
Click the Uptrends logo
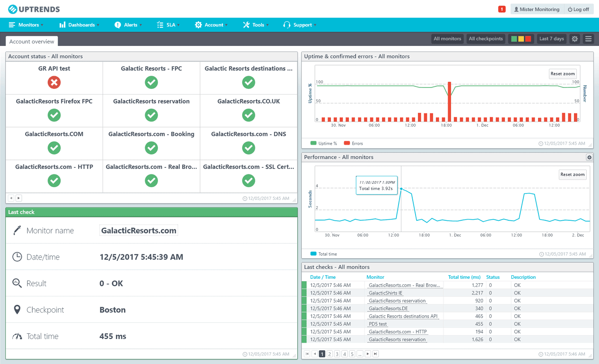(x=34, y=9)
